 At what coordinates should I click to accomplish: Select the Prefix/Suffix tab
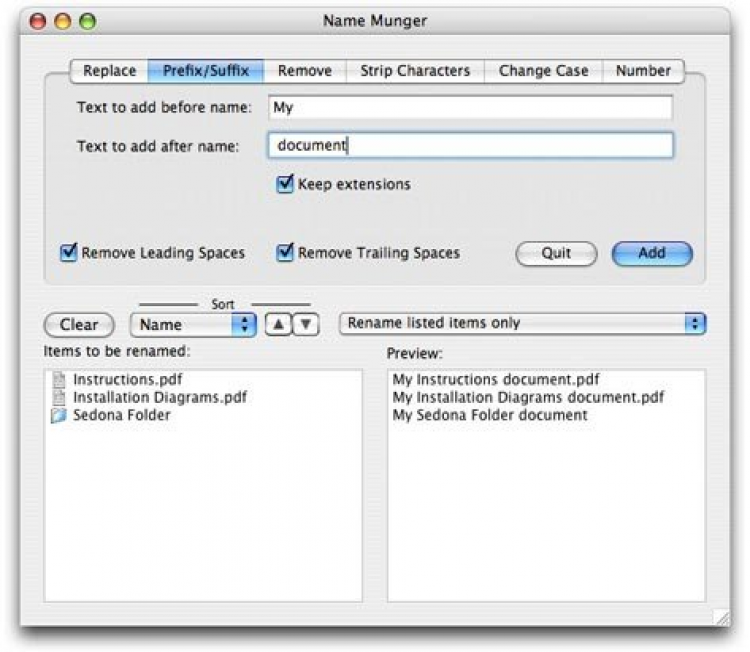pyautogui.click(x=206, y=71)
